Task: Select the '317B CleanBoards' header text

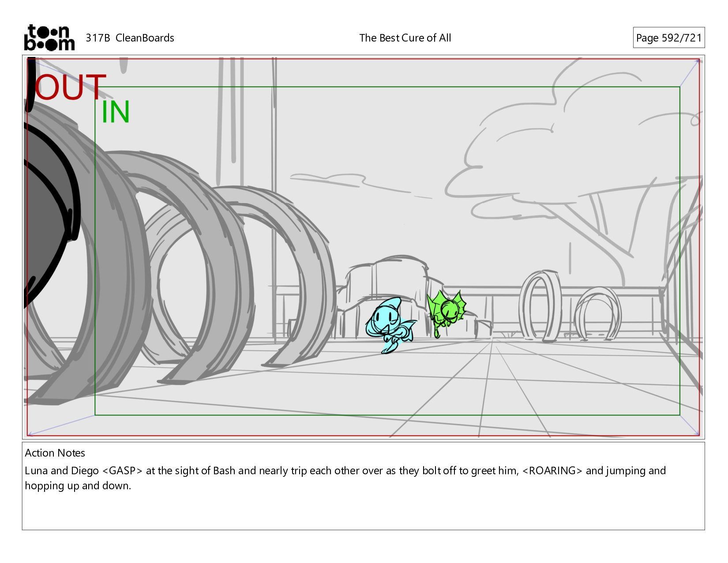Action: coord(130,38)
